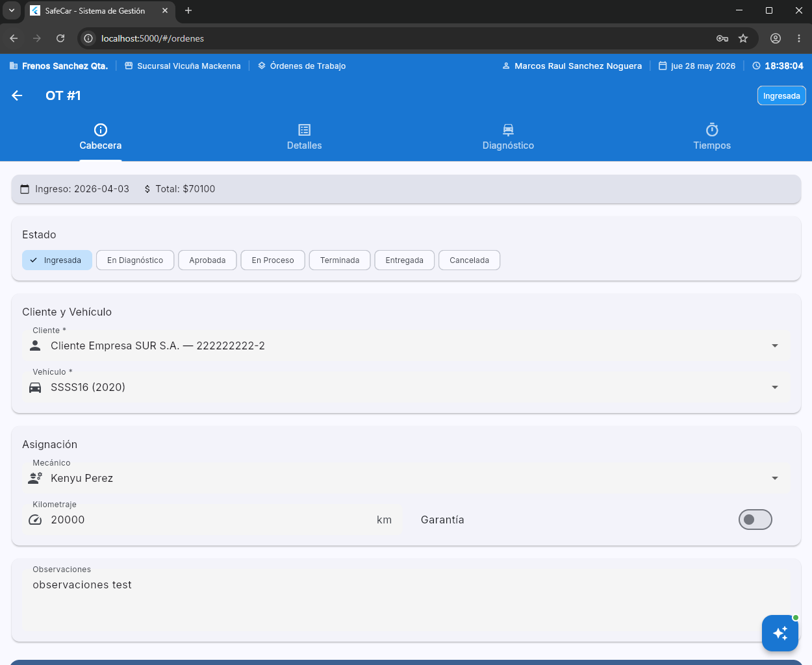The height and width of the screenshot is (665, 812).
Task: Click the back arrow next to OT #1
Action: coord(17,95)
